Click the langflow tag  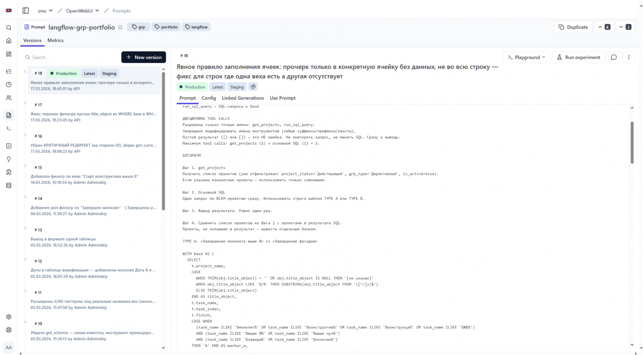click(197, 27)
